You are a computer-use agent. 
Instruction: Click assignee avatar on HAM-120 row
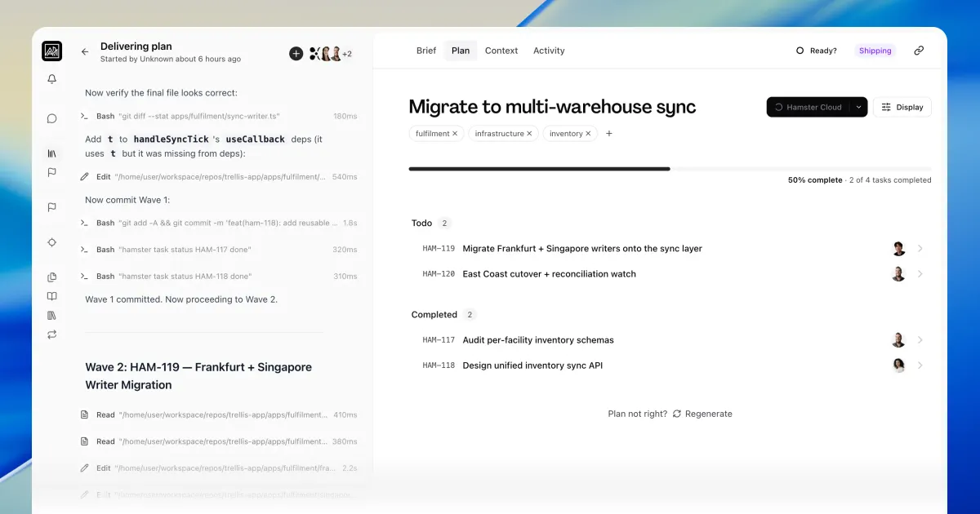[x=898, y=274]
